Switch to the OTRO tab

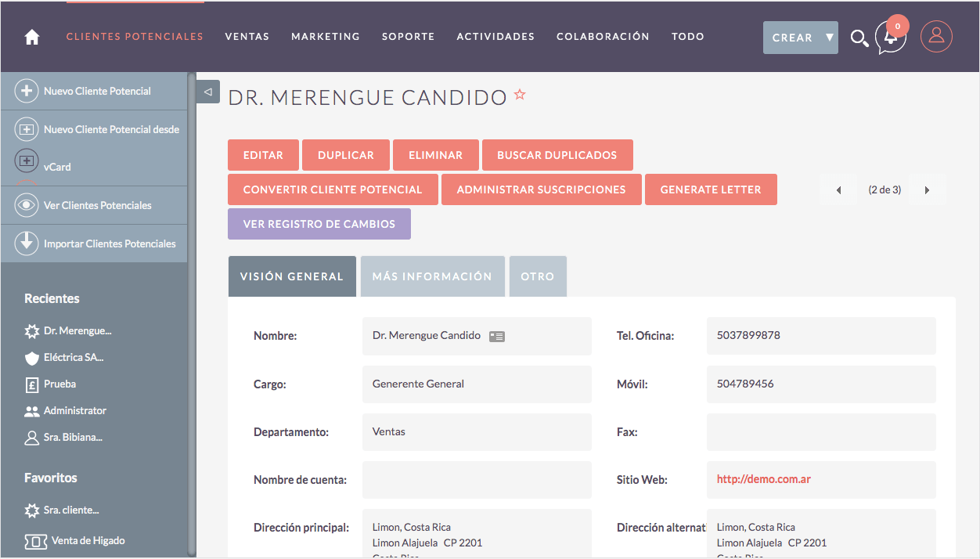537,276
